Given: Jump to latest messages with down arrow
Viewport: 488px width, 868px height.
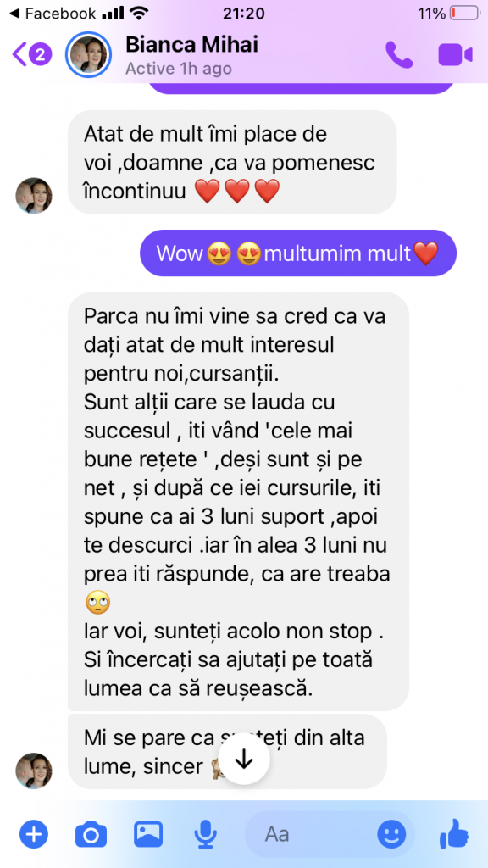Looking at the screenshot, I should pyautogui.click(x=243, y=759).
